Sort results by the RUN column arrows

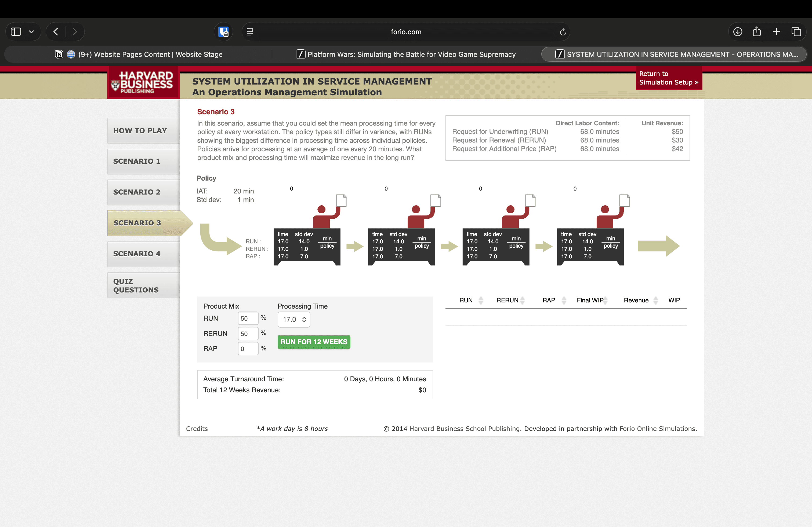[481, 300]
